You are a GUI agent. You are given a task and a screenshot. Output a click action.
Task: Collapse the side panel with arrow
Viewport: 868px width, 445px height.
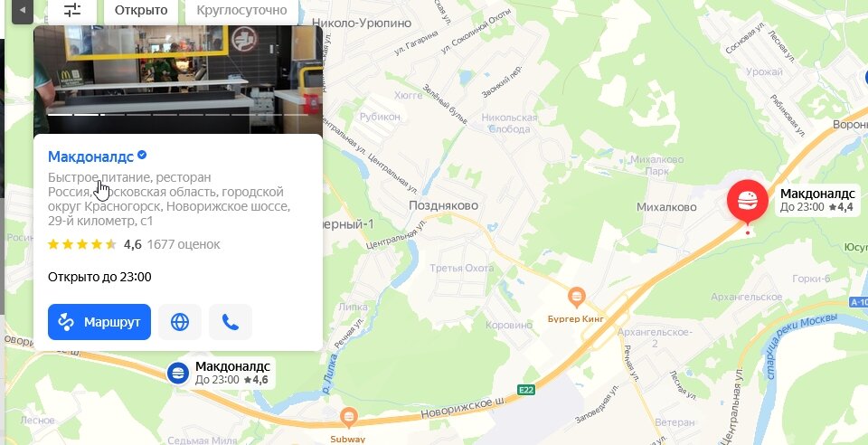point(23,10)
